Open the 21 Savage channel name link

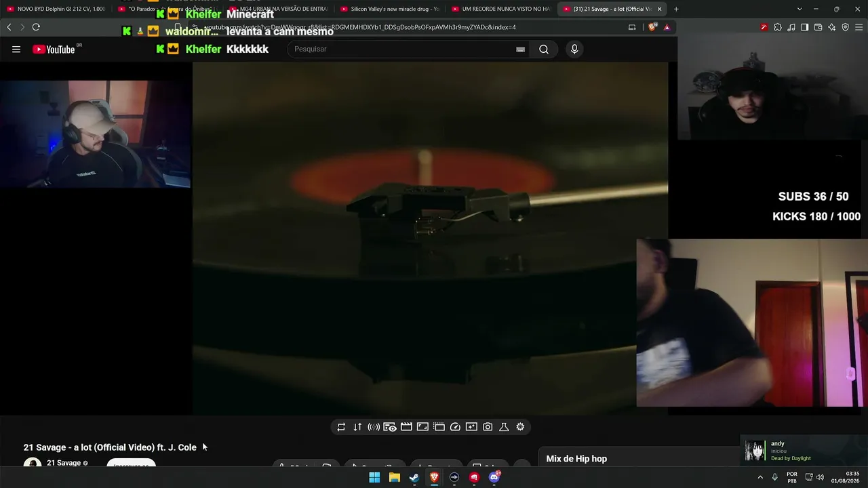64,463
